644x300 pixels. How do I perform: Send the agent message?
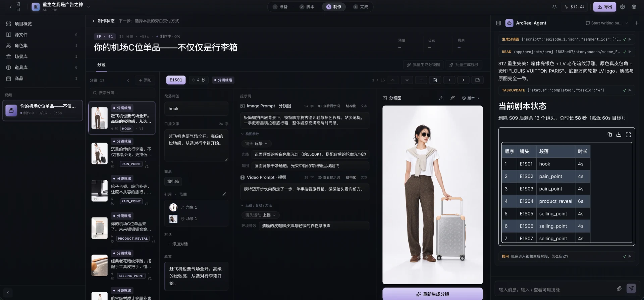pyautogui.click(x=631, y=288)
